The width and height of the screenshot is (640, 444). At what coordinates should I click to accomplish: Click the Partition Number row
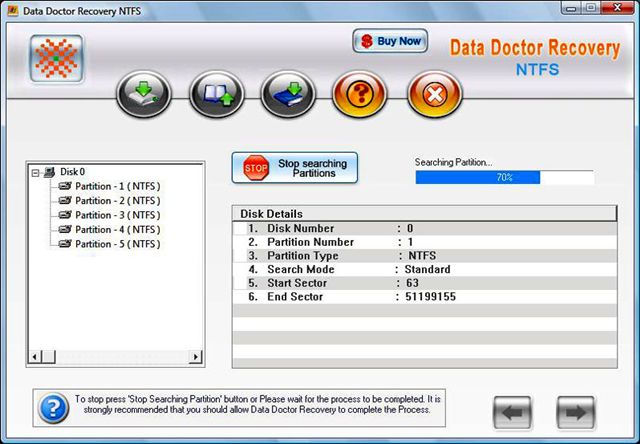pos(424,242)
